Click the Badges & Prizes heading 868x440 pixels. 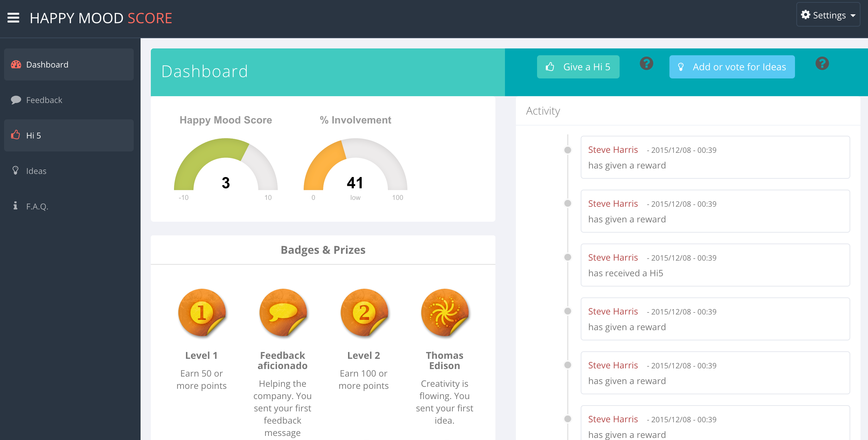pos(323,250)
